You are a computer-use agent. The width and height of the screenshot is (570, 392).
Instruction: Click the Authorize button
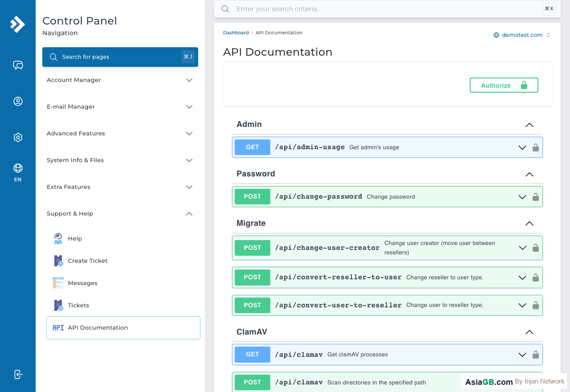click(x=504, y=85)
